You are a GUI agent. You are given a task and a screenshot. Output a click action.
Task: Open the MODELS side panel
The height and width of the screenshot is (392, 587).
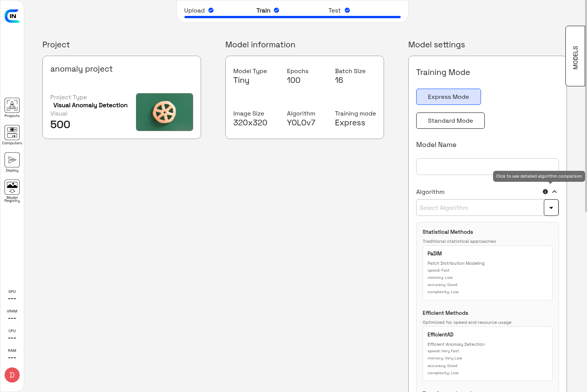coord(575,56)
